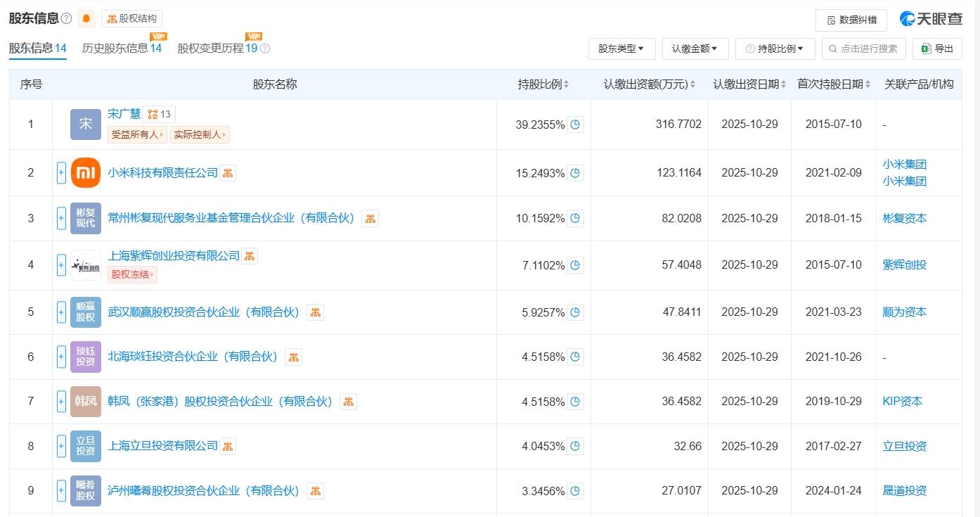Expand the 武汉顺赢股权投资合伙企业 row
This screenshot has height=517, width=980.
pyautogui.click(x=61, y=312)
